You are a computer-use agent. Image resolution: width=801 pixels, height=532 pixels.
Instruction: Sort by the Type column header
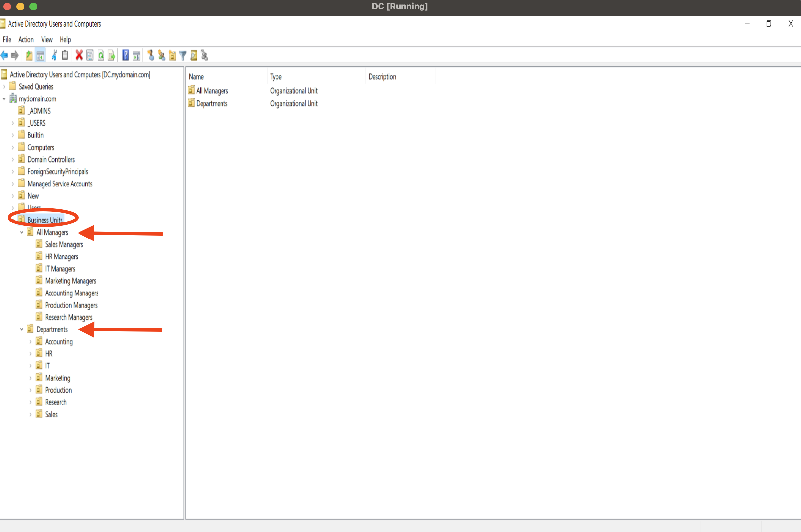(276, 76)
